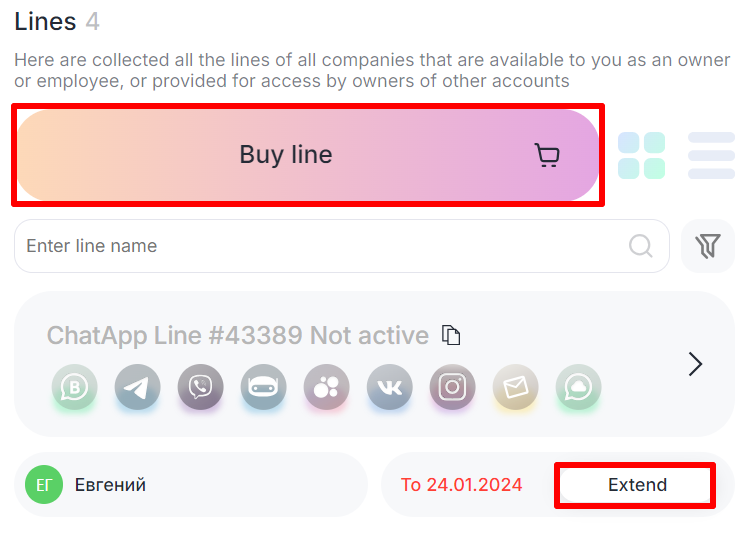Open the Viber channel icon

[201, 387]
